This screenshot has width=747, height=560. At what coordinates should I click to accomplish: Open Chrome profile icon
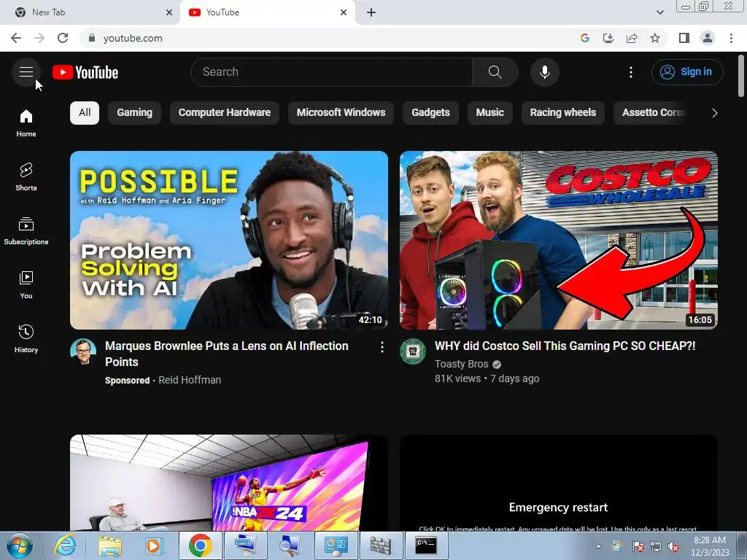(708, 38)
